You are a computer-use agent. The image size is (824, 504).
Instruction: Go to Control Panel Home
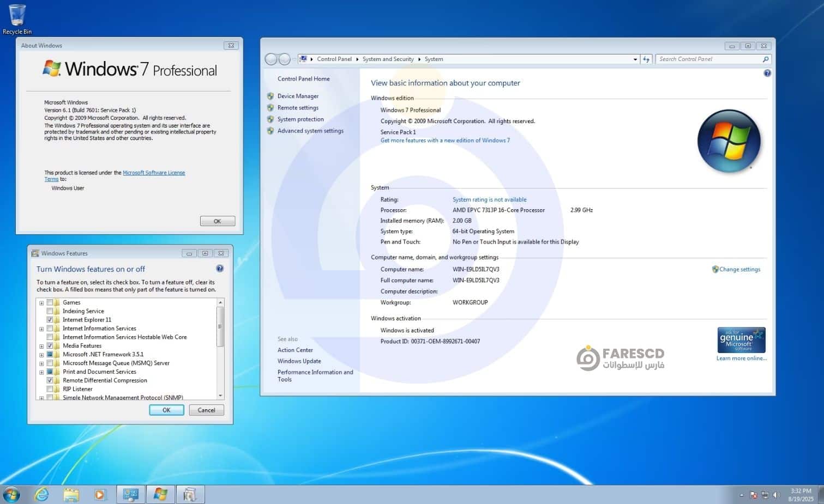coord(303,78)
